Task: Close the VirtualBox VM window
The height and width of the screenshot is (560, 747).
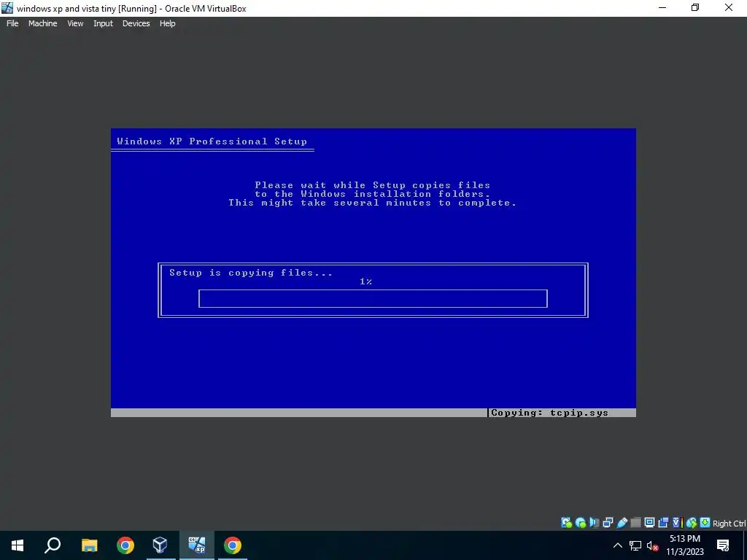Action: pos(729,7)
